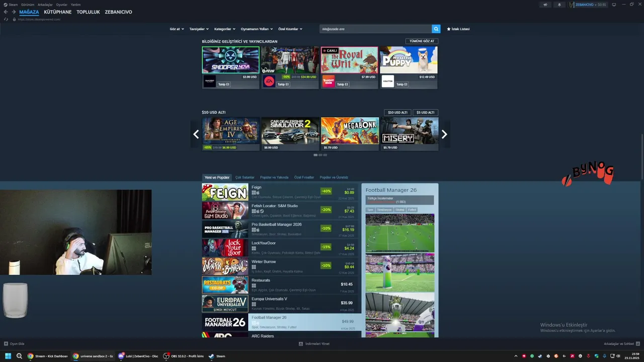Go to KÜTÜPHANE tab
Image resolution: width=644 pixels, height=362 pixels.
[58, 12]
